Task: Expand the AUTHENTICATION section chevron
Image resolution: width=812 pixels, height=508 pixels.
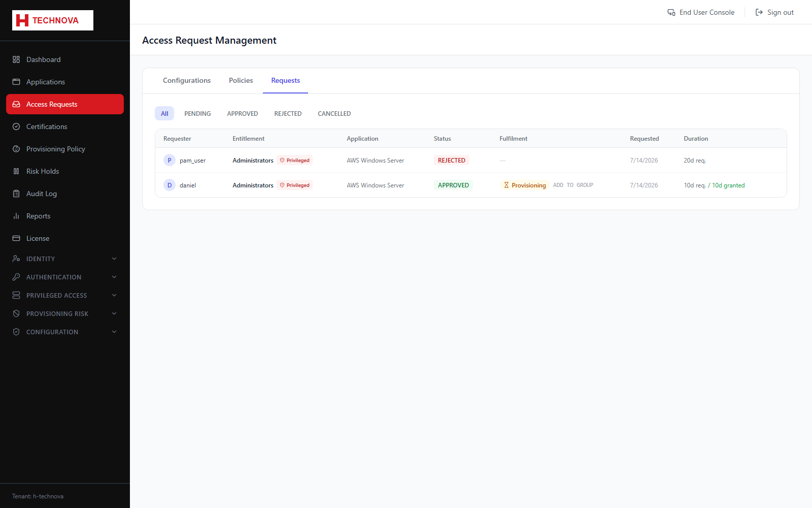Action: click(114, 277)
